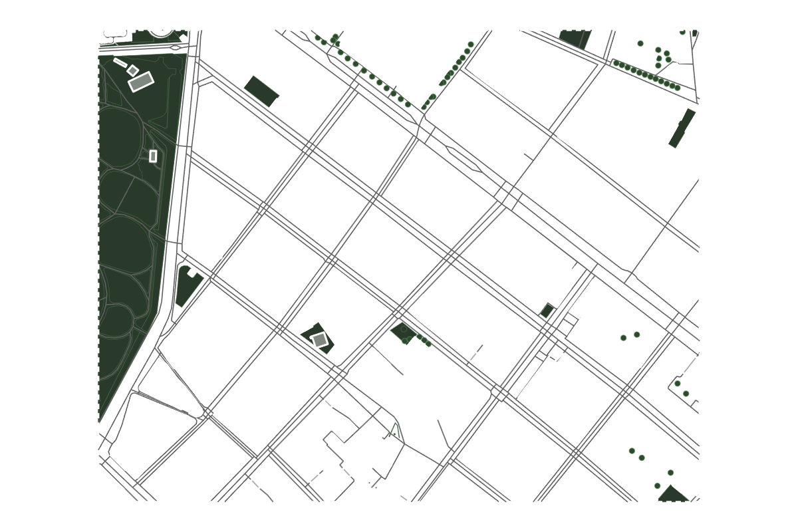The height and width of the screenshot is (532, 798).
Task: Click the triangular green area at bottom right
Action: tap(674, 493)
